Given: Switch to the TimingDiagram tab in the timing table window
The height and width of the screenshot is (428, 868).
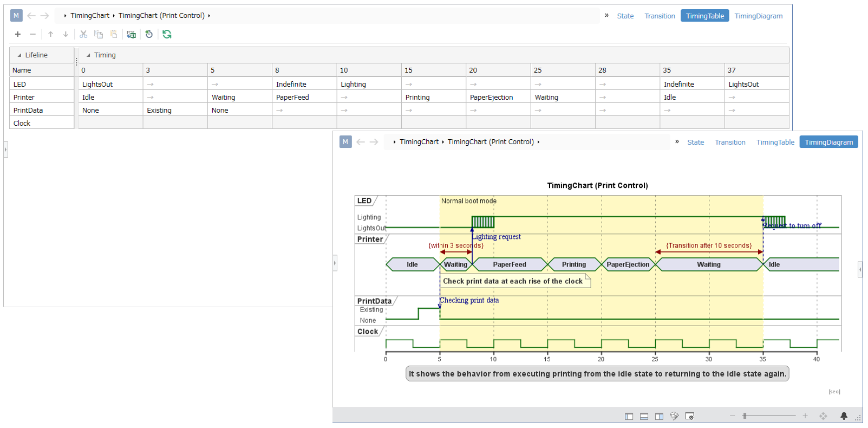Looking at the screenshot, I should (x=759, y=16).
